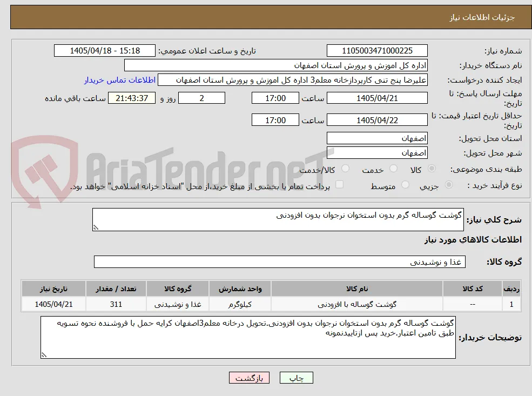Click the چاپ (print) button
The height and width of the screenshot is (396, 532).
click(x=296, y=378)
